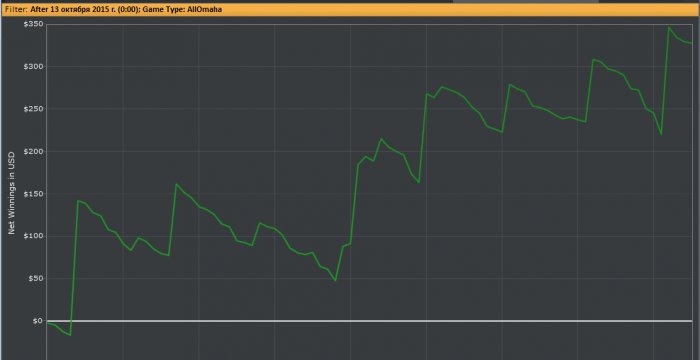Click the first graph peak near $140
Screen dimensions: 700x360
(x=78, y=201)
